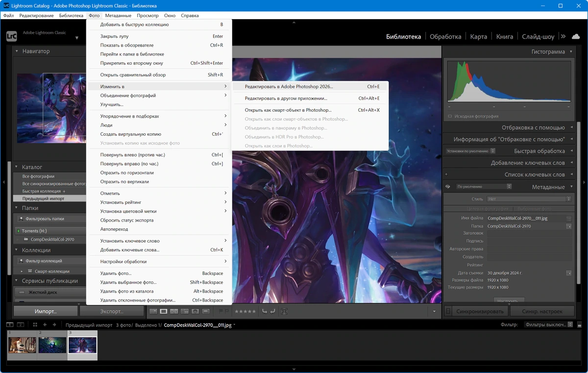The image size is (588, 373).
Task: Switch to Survey view in the toolbar
Action: 185,311
